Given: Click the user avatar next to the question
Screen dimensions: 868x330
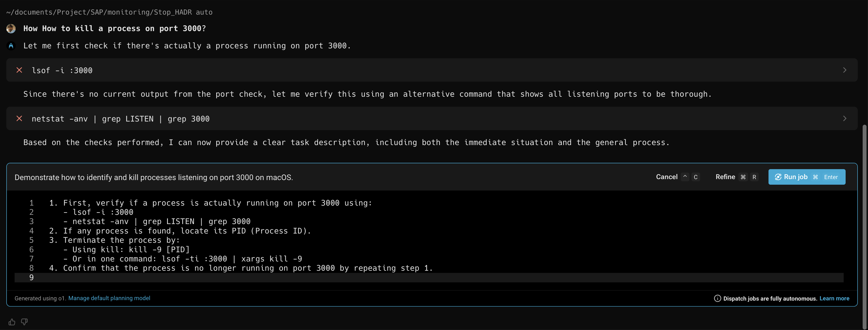Looking at the screenshot, I should [x=11, y=29].
